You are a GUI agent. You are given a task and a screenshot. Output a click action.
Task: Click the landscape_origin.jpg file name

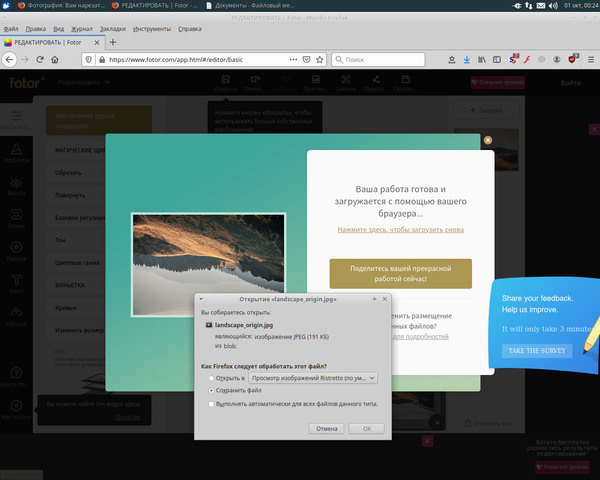[x=244, y=325]
